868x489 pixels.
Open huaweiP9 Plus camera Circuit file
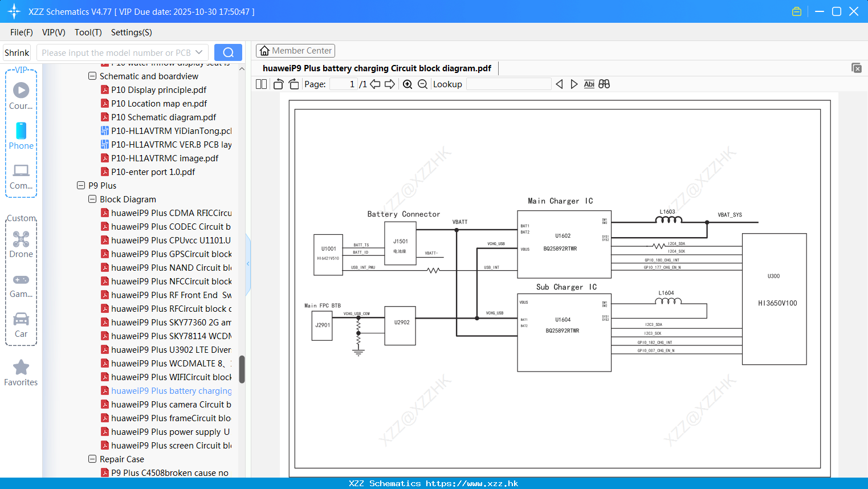pyautogui.click(x=166, y=405)
